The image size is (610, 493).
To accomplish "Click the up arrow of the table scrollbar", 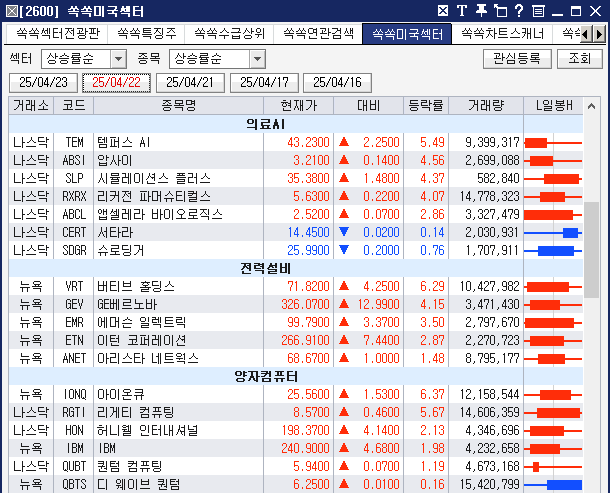I will click(x=591, y=106).
